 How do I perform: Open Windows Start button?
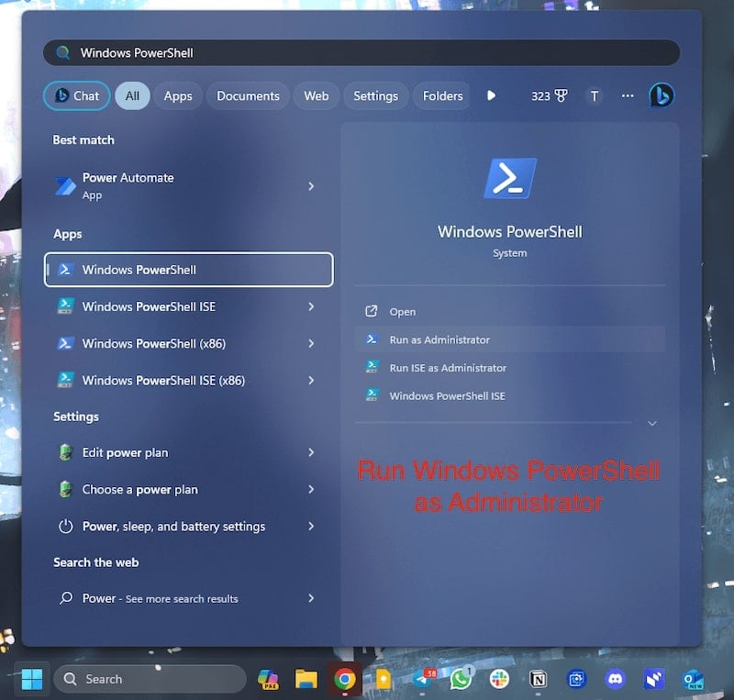pyautogui.click(x=32, y=679)
